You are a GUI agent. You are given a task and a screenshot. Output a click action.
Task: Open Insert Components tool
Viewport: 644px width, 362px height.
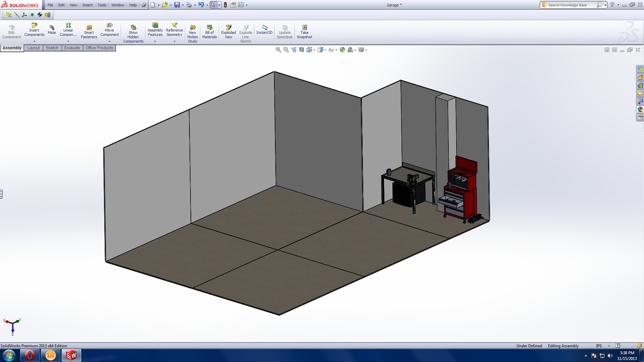[34, 30]
